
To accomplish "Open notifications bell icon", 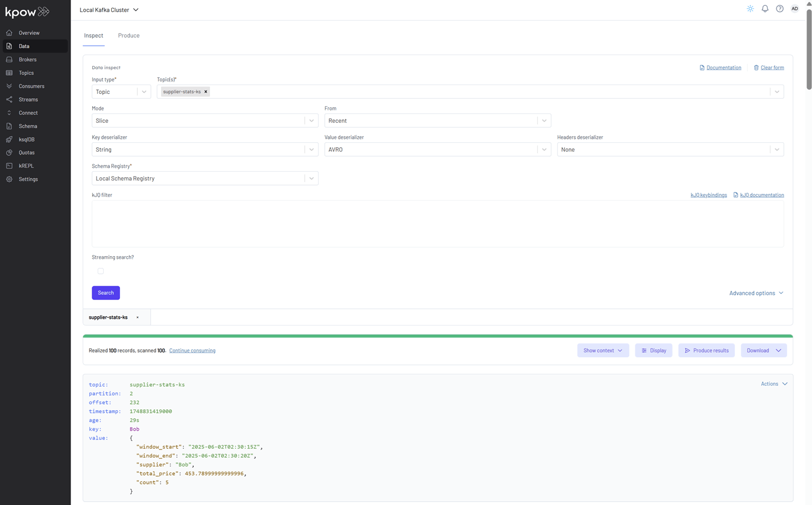I will (x=765, y=9).
